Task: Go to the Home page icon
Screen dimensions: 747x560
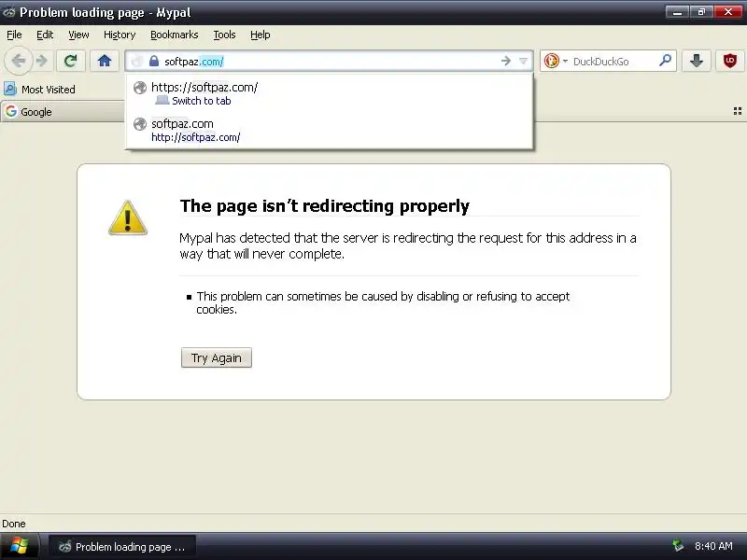Action: 105,61
